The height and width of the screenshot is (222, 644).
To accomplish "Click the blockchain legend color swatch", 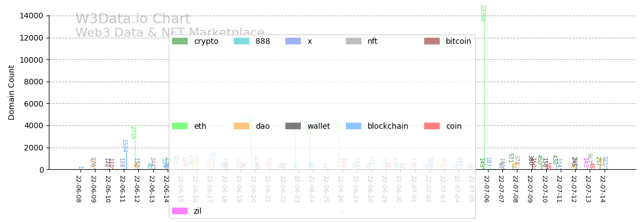I will pyautogui.click(x=354, y=126).
